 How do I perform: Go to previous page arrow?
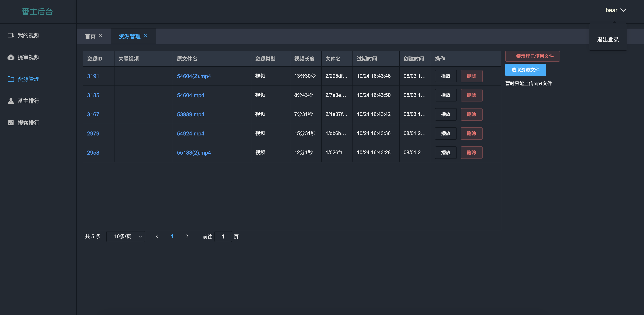(x=157, y=236)
